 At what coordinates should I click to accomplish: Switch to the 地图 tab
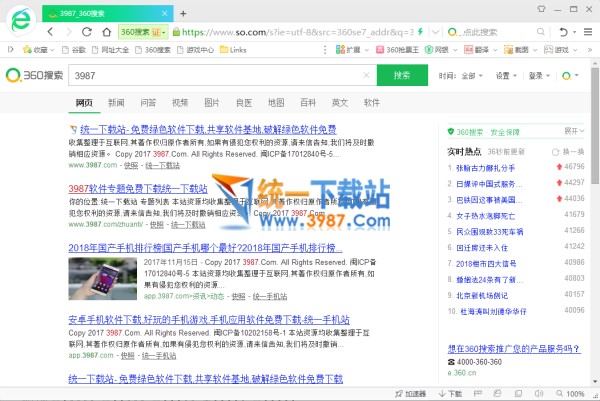(276, 103)
